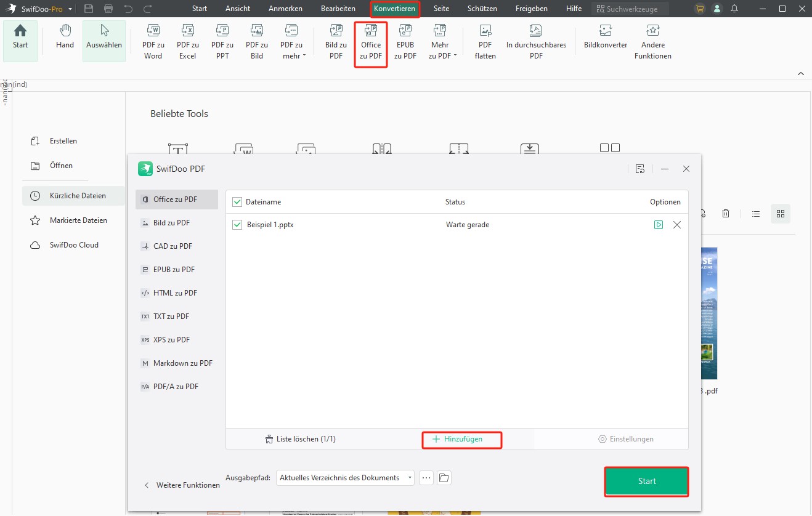Uncheck the Beispiel 1.pptx checkbox
812x516 pixels.
coord(237,225)
